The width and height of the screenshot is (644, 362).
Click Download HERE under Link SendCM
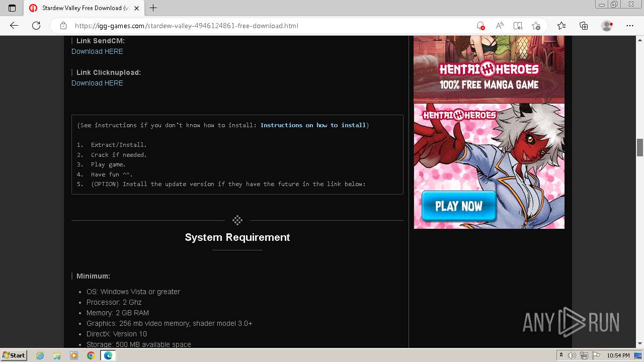[97, 51]
